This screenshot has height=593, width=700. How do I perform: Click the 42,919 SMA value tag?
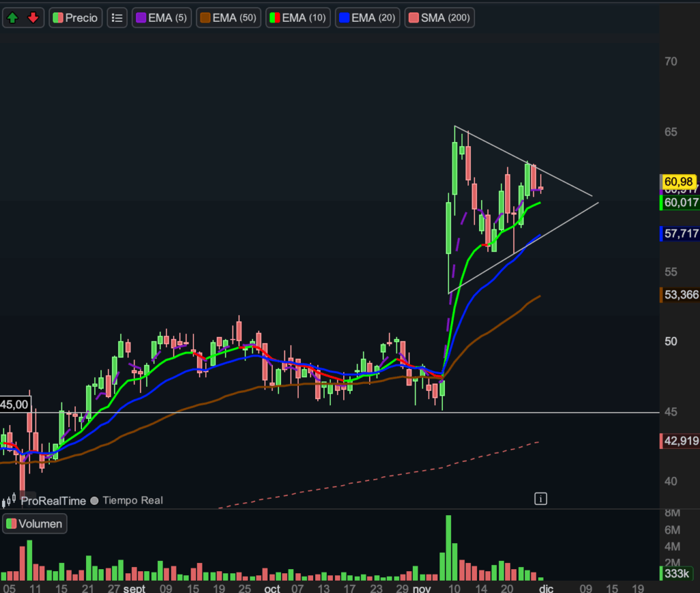(x=680, y=441)
